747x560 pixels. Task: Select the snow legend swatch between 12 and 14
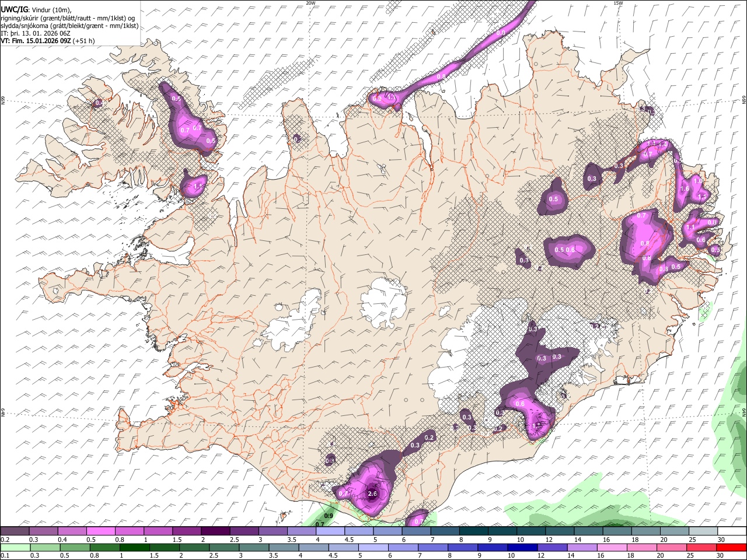(560, 531)
